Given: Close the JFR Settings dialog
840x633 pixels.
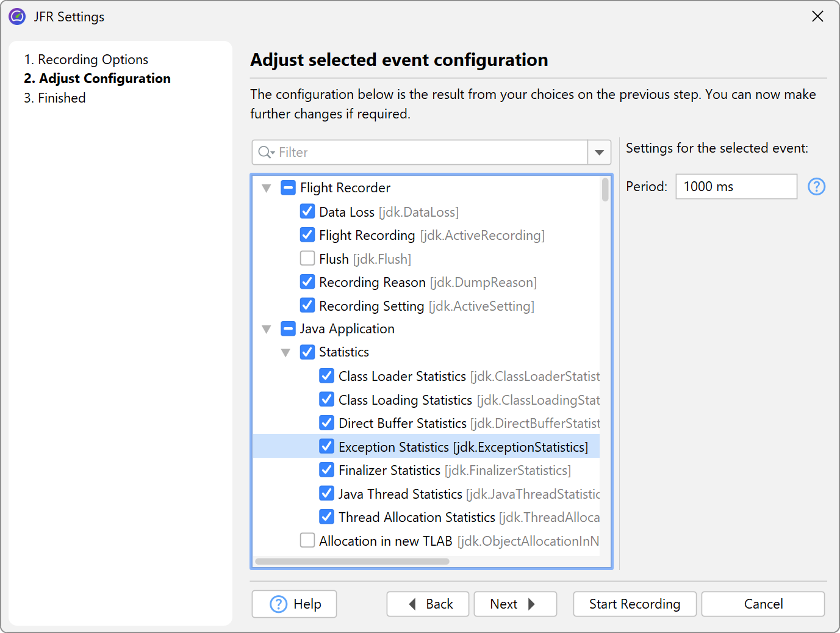Looking at the screenshot, I should pyautogui.click(x=817, y=16).
